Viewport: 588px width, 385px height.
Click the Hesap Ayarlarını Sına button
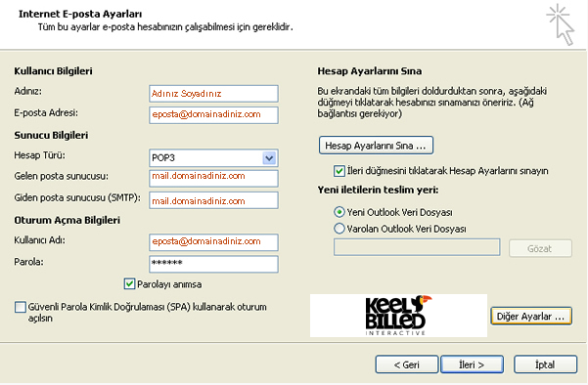coord(376,146)
